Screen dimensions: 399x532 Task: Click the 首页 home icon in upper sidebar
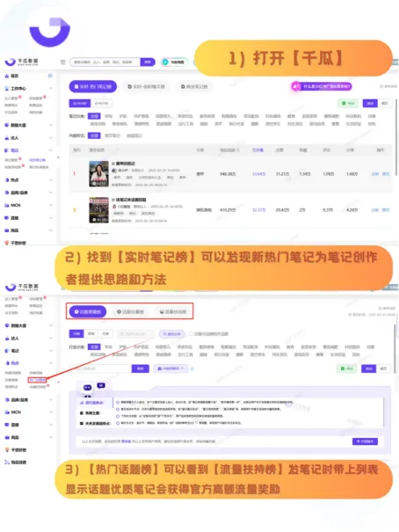pos(6,76)
